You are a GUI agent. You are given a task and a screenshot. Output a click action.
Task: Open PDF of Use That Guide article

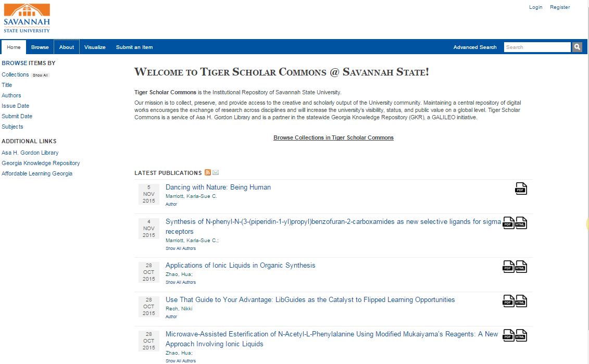point(508,302)
